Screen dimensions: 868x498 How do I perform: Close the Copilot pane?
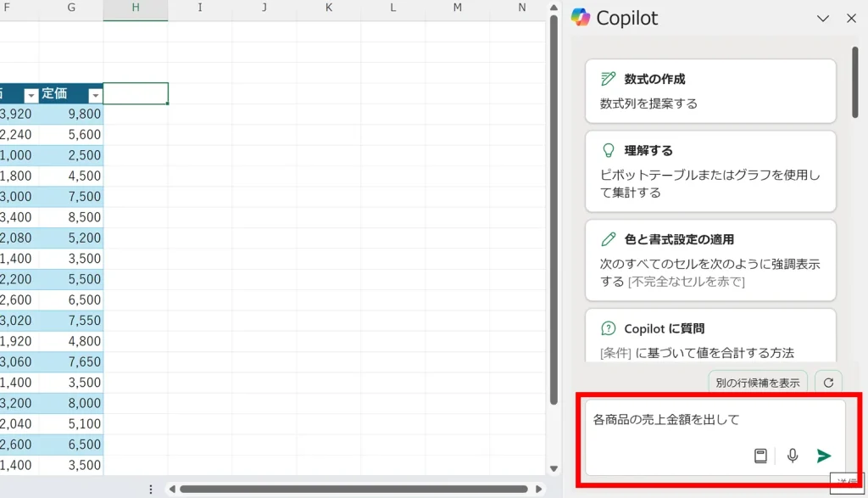pyautogui.click(x=851, y=19)
